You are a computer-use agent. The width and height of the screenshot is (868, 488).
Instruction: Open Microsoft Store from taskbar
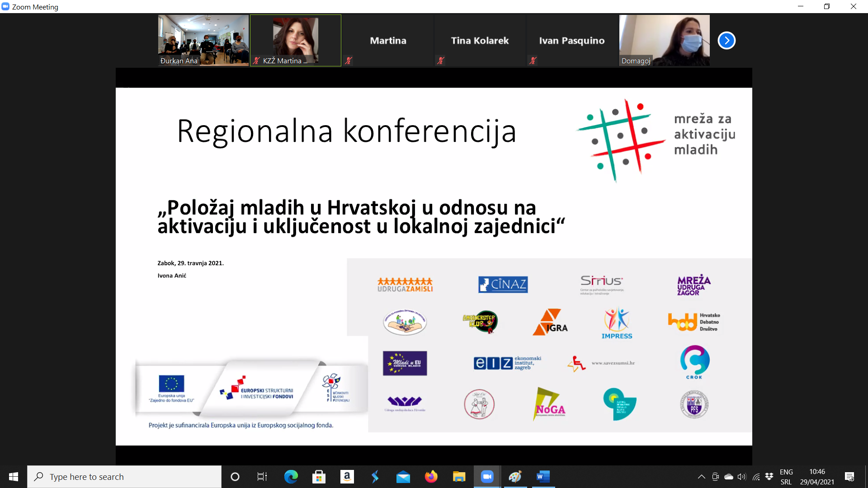coord(319,477)
